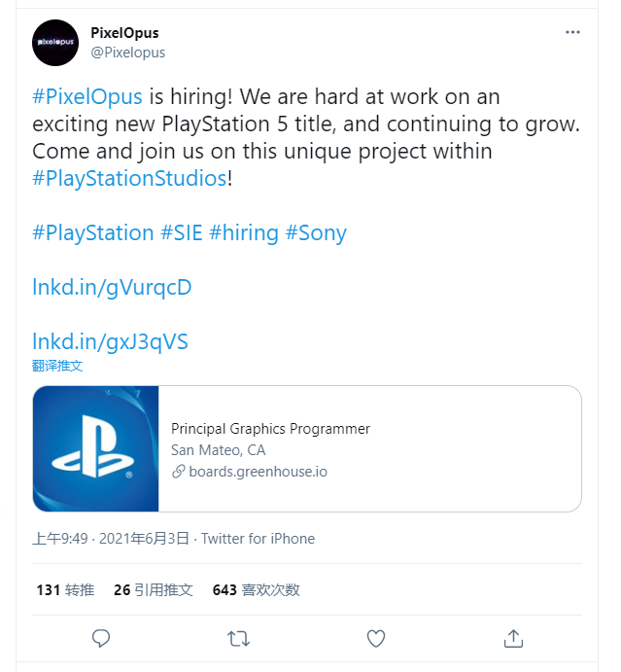The height and width of the screenshot is (672, 621).
Task: Open the #PlayStationStudios hashtag
Action: tap(128, 179)
